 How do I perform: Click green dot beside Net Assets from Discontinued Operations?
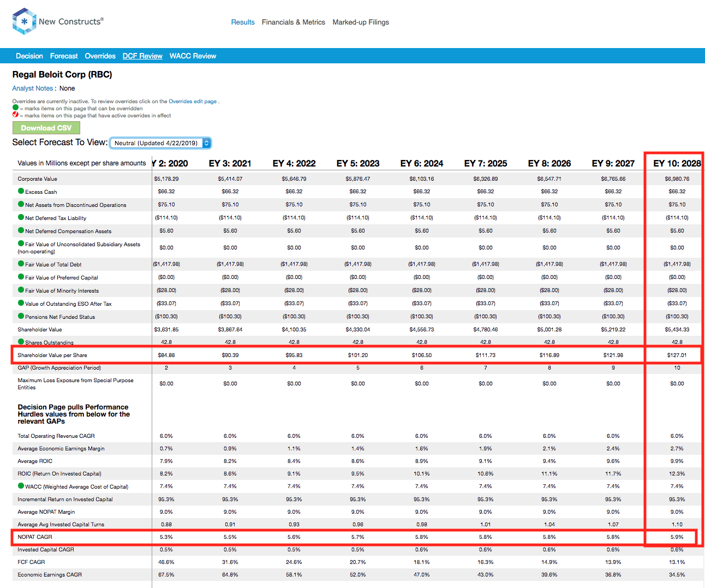[21, 204]
